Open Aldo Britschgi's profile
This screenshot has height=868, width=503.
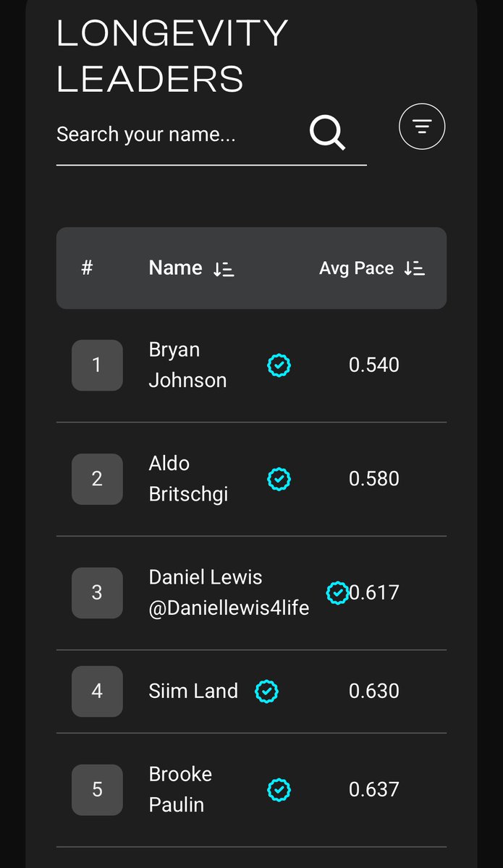tap(188, 479)
